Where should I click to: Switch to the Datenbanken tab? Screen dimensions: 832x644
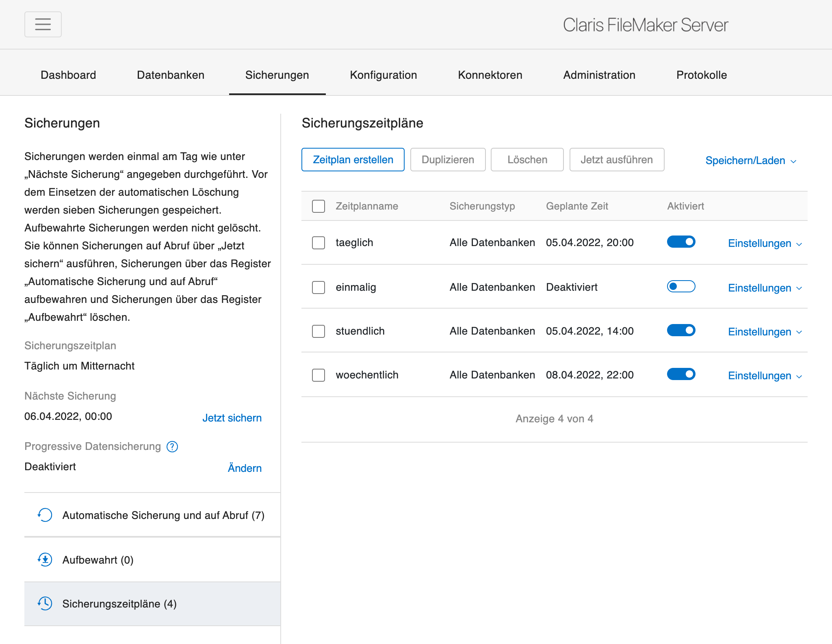tap(171, 75)
